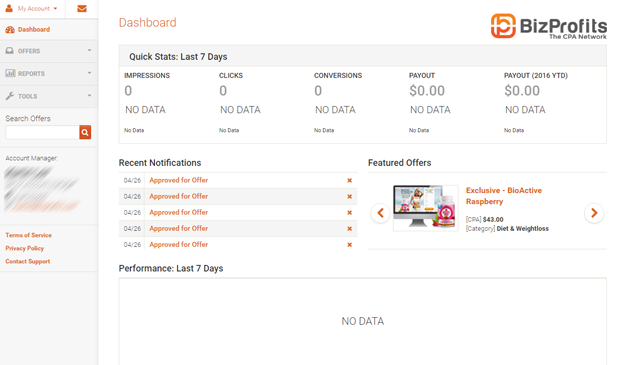The image size is (629, 365).
Task: Click the Offers inbox icon
Action: 10,51
